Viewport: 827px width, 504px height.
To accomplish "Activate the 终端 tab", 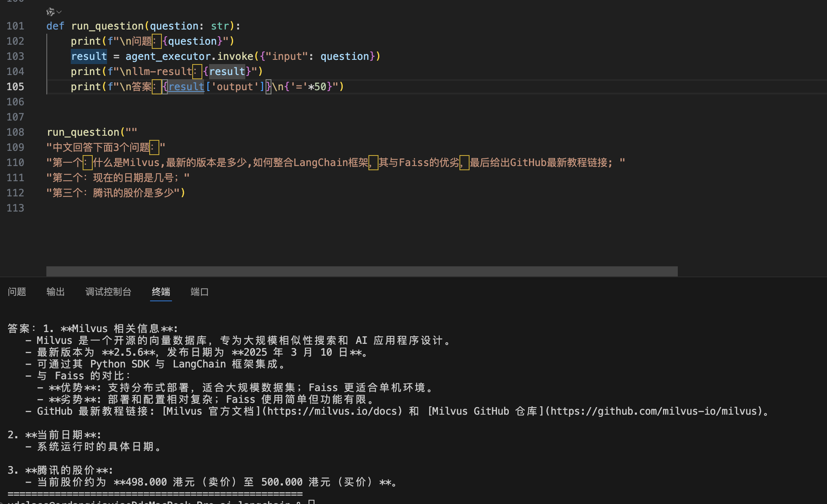I will coord(161,292).
